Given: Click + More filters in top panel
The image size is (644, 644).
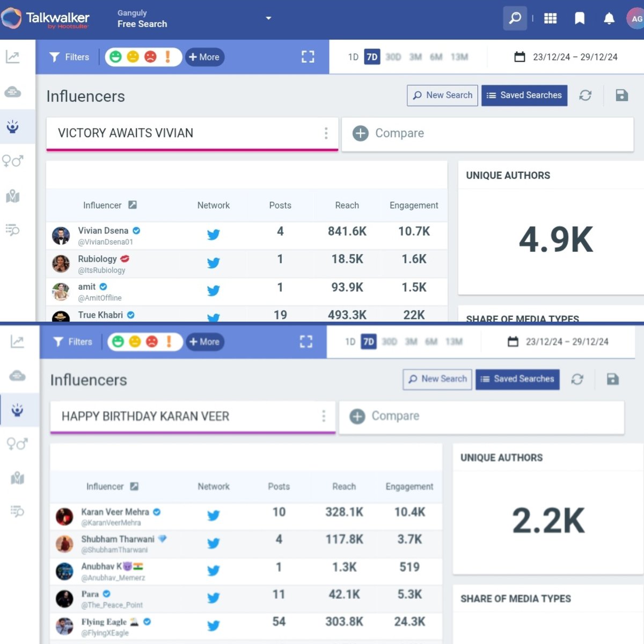Looking at the screenshot, I should [x=204, y=57].
